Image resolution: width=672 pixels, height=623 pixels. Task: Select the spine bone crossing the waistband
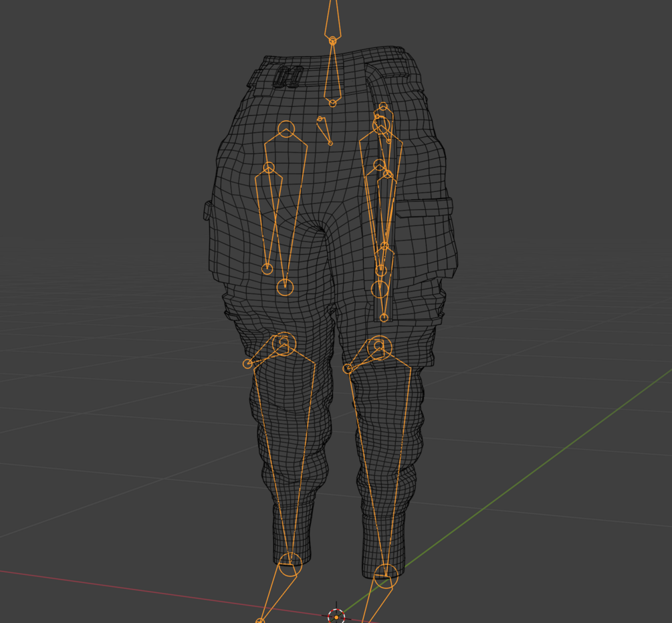[332, 72]
